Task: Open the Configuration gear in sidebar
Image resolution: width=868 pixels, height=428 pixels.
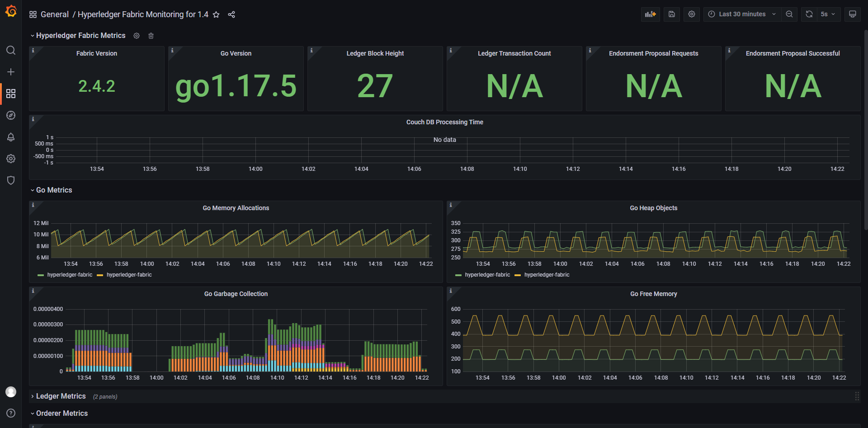Action: [11, 159]
